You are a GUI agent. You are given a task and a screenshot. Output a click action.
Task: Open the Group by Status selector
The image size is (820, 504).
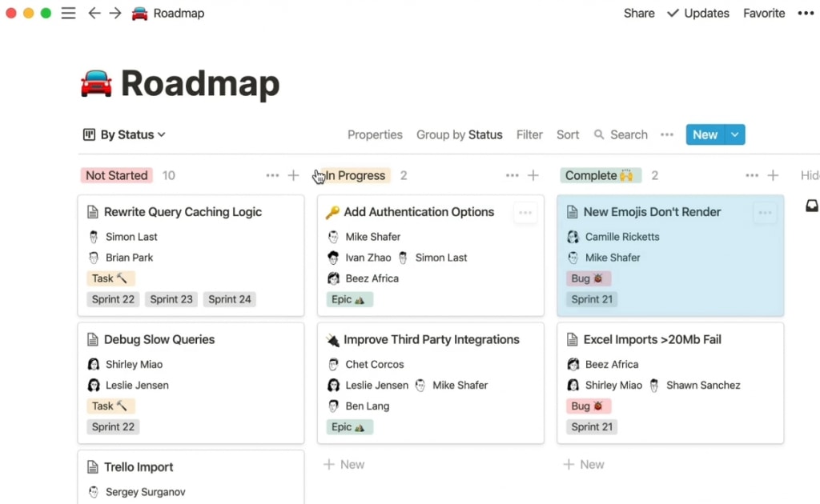click(459, 135)
